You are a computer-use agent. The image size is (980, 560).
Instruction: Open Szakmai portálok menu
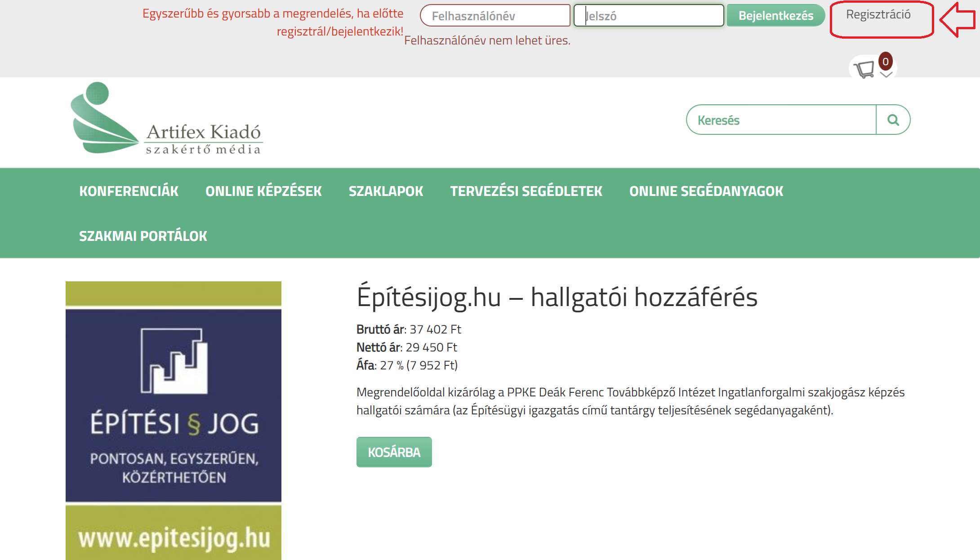click(x=143, y=236)
